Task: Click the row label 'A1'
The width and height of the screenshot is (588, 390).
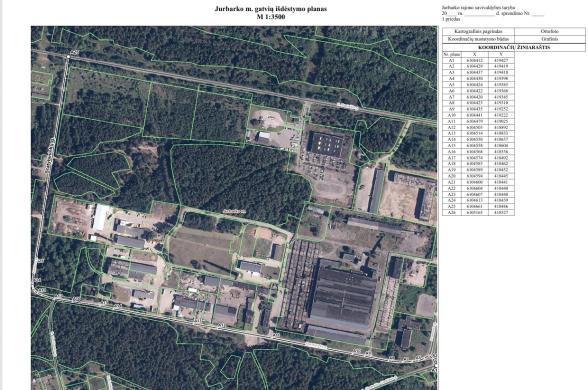Action: tap(452, 60)
